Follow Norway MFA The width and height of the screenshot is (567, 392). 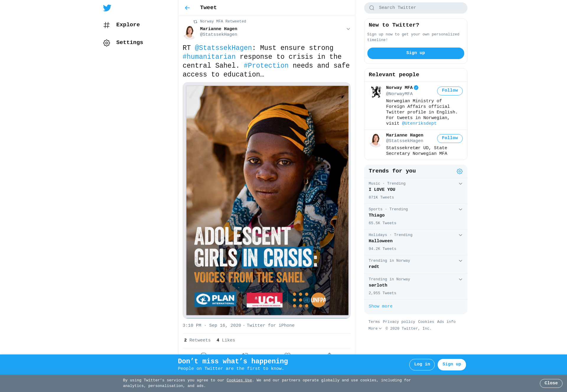(x=450, y=91)
